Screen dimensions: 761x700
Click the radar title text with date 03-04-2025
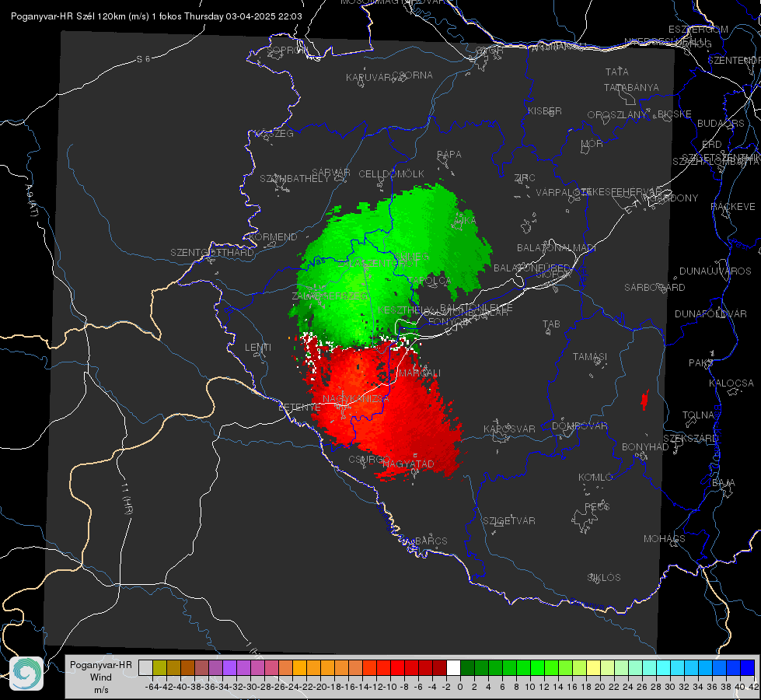point(156,16)
